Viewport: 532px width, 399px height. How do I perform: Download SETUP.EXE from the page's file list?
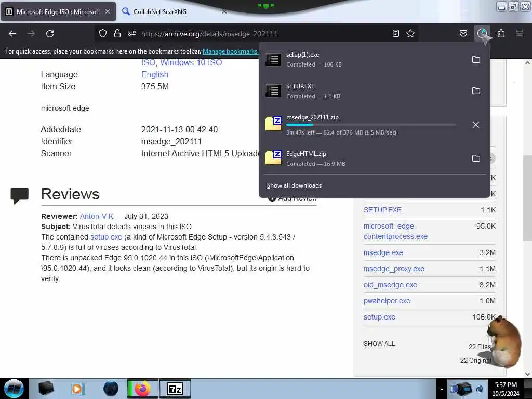pyautogui.click(x=382, y=210)
